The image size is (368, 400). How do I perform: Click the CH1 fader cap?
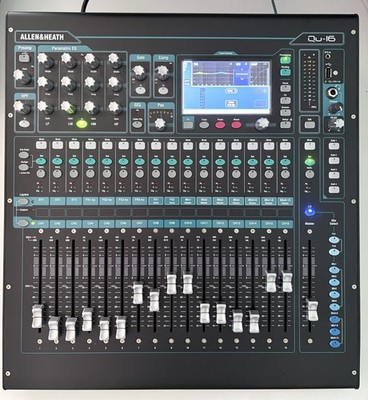point(38,316)
